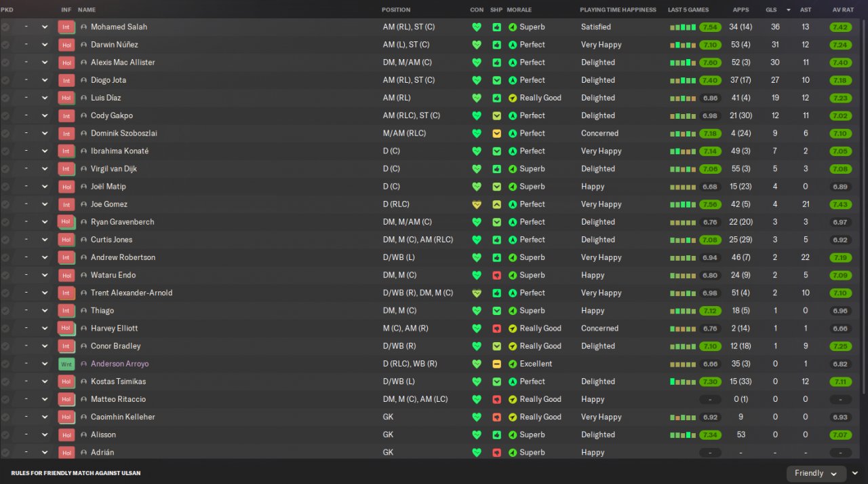The image size is (868, 484).
Task: Open Mohamed Salah's player profile
Action: pos(119,27)
